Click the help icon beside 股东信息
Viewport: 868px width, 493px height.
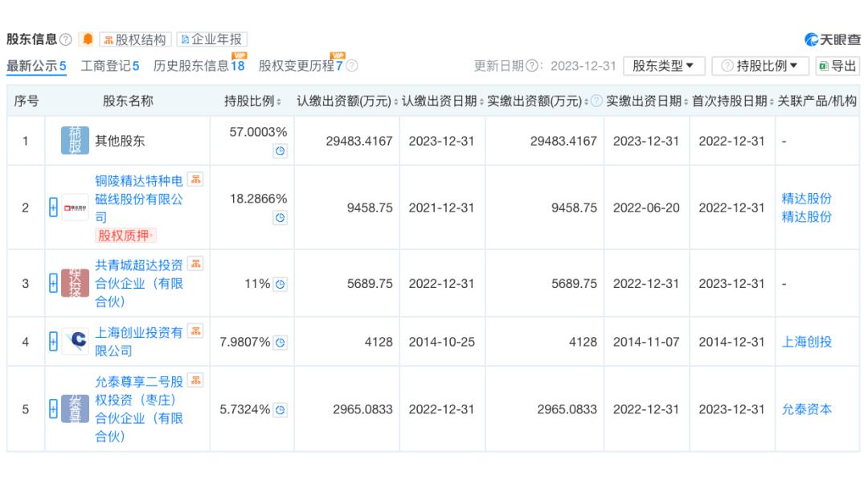click(x=66, y=39)
